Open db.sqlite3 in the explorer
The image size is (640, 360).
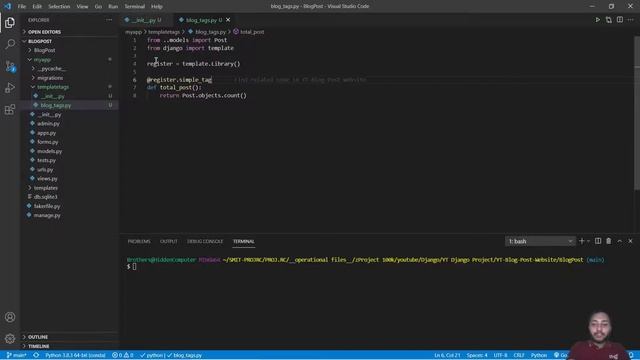69,197
